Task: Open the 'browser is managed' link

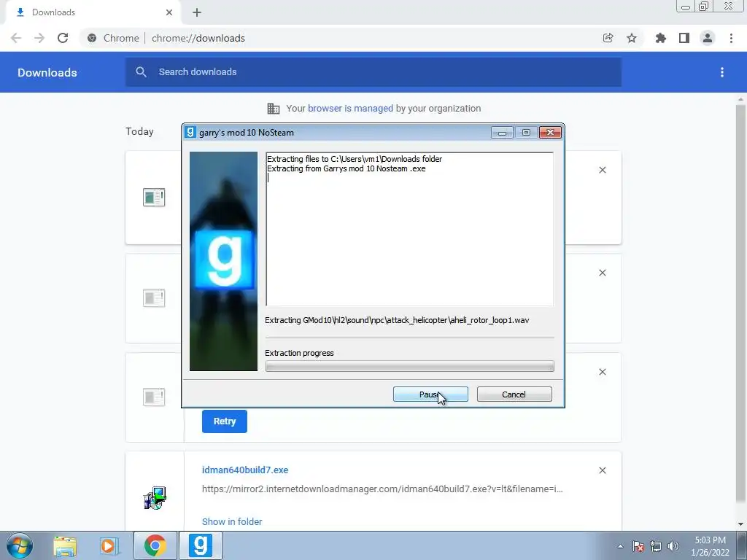Action: (350, 108)
